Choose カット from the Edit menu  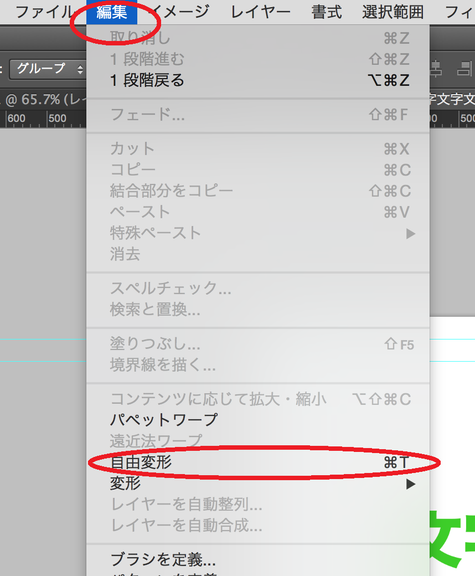point(258,149)
